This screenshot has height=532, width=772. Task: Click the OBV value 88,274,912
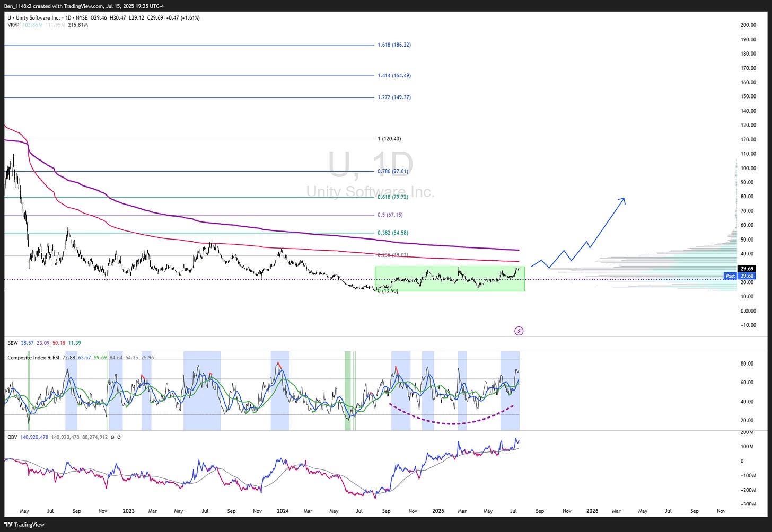[94, 437]
